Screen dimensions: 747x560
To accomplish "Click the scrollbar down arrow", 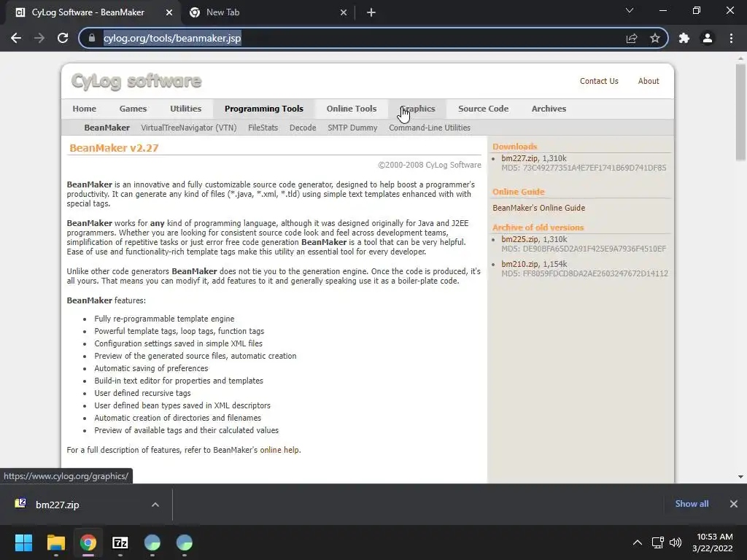I will (740, 477).
